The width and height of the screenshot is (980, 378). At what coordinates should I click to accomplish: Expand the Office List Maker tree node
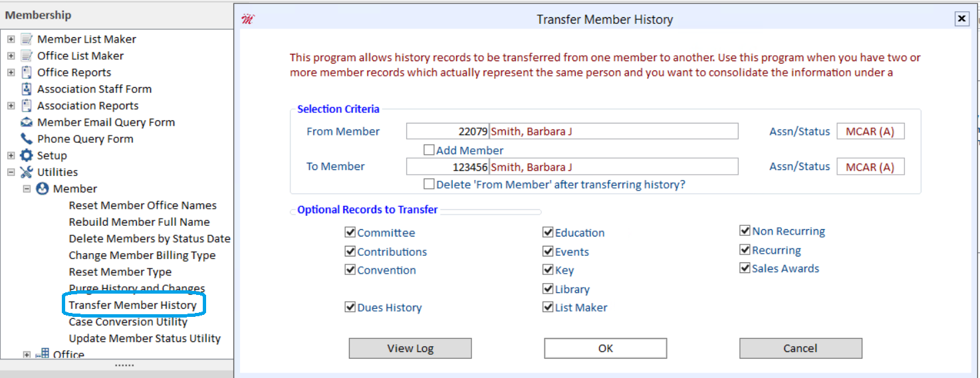click(11, 56)
